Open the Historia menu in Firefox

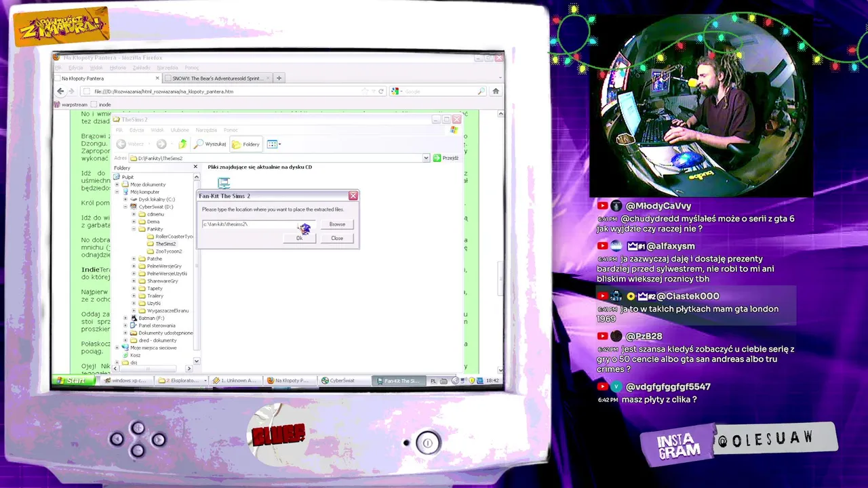118,68
